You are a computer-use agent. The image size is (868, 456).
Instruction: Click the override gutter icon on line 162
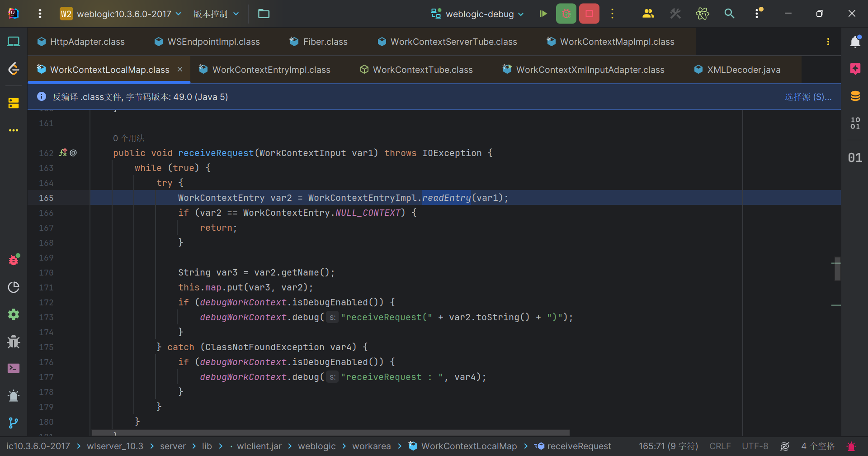(63, 153)
